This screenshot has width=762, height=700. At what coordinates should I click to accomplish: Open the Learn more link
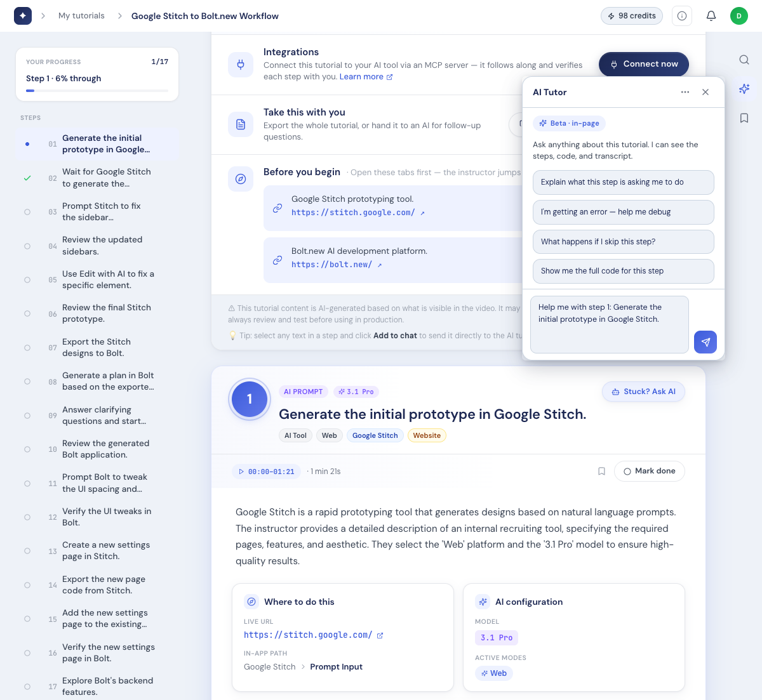[366, 77]
